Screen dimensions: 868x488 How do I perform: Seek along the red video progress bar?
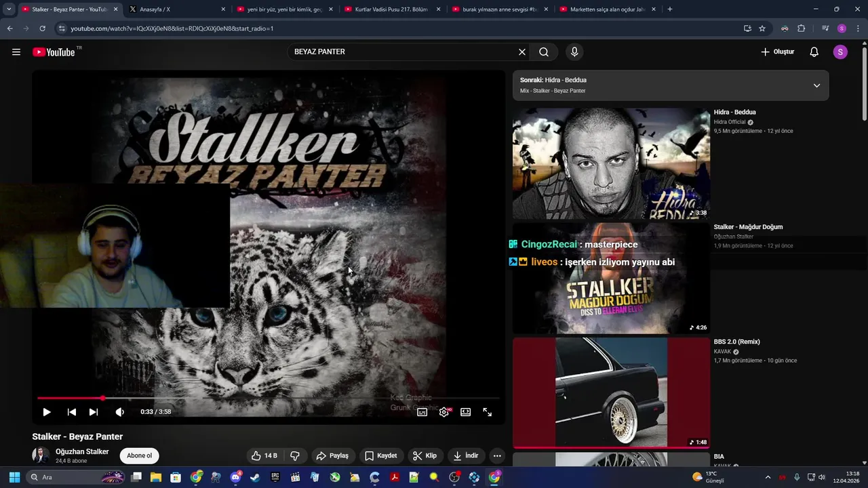[x=269, y=398]
